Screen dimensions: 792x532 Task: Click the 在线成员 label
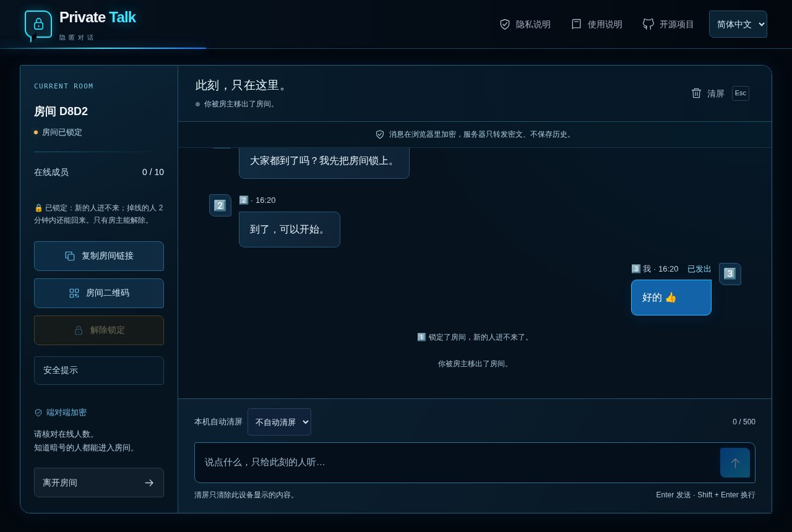coord(51,172)
